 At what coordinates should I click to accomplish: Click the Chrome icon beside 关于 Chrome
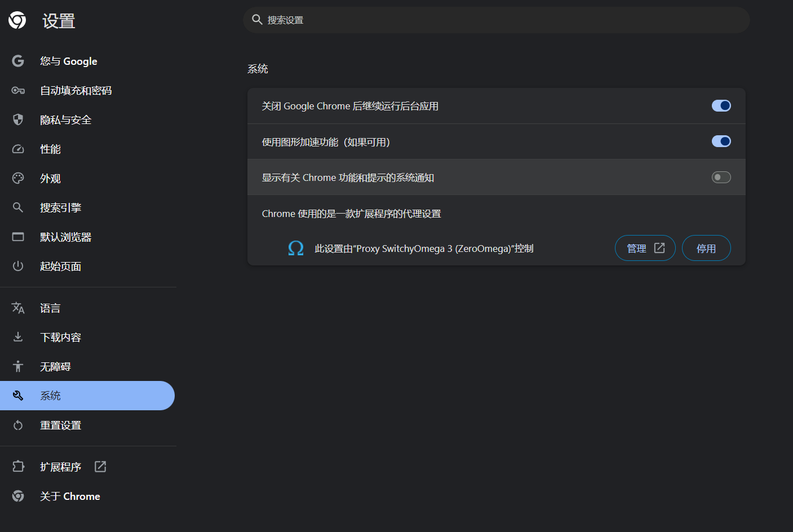(x=18, y=496)
